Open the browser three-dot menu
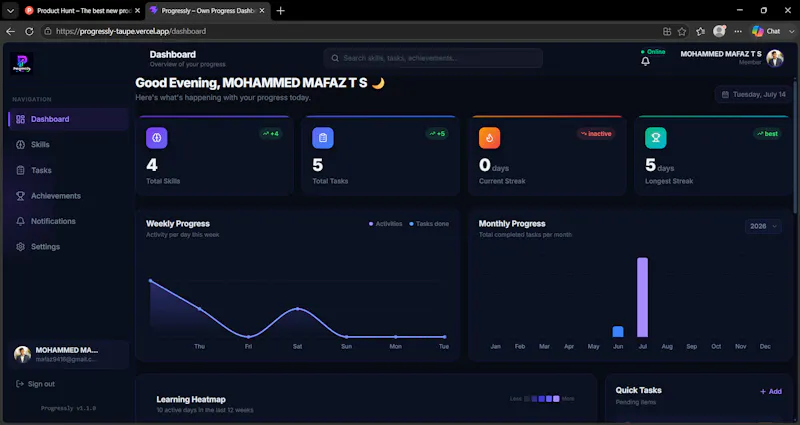 point(738,31)
